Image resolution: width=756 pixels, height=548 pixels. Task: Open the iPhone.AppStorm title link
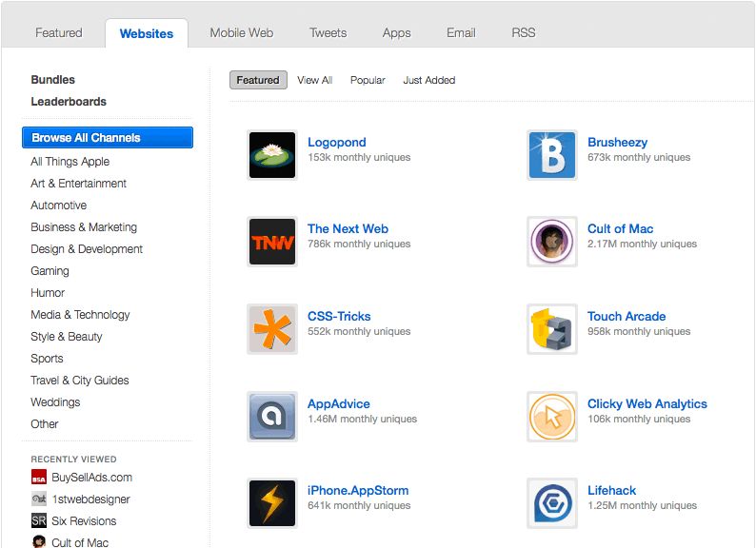coord(358,490)
